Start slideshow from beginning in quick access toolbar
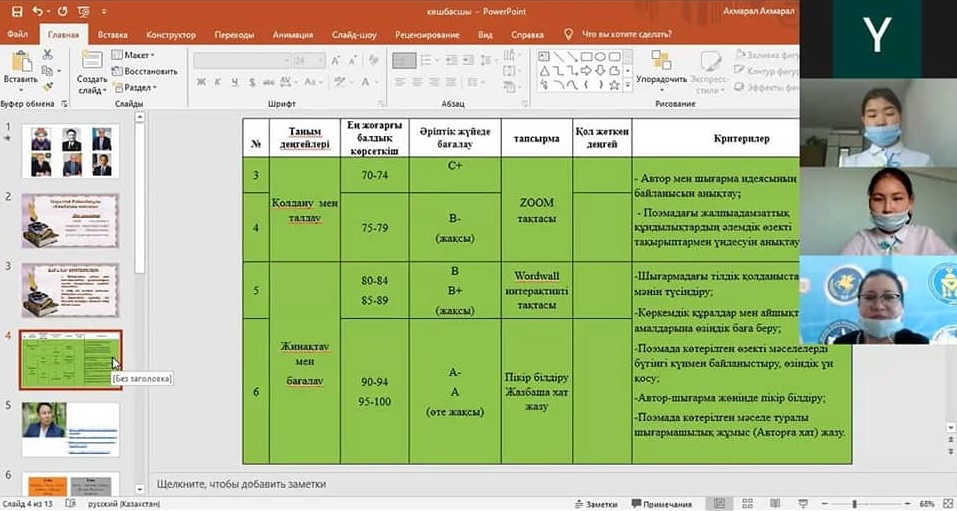This screenshot has height=511, width=957. (x=86, y=12)
